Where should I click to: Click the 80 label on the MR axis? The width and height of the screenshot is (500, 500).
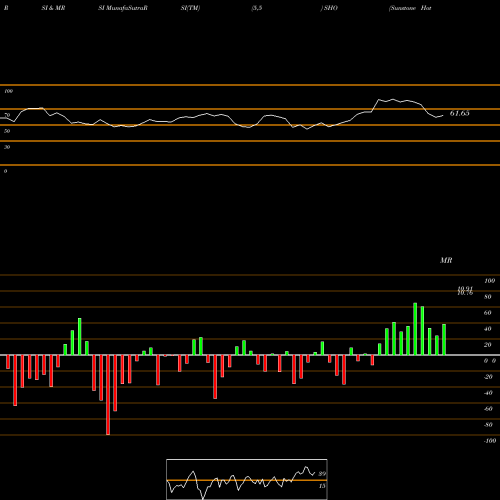point(488,297)
